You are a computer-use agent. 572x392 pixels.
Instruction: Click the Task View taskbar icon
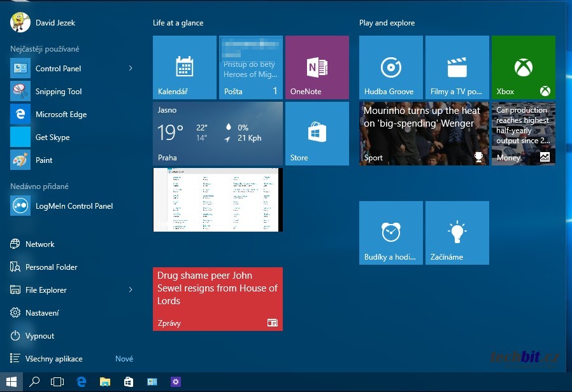point(57,382)
